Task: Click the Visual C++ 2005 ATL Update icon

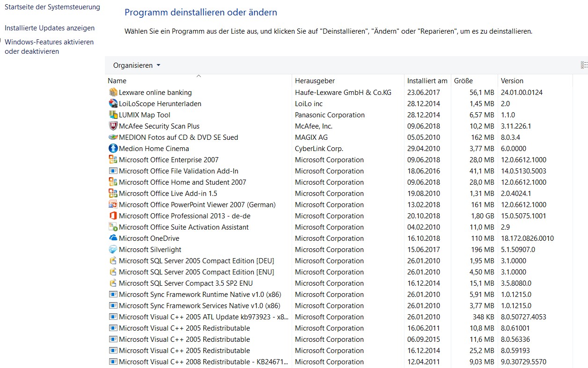Action: [113, 317]
